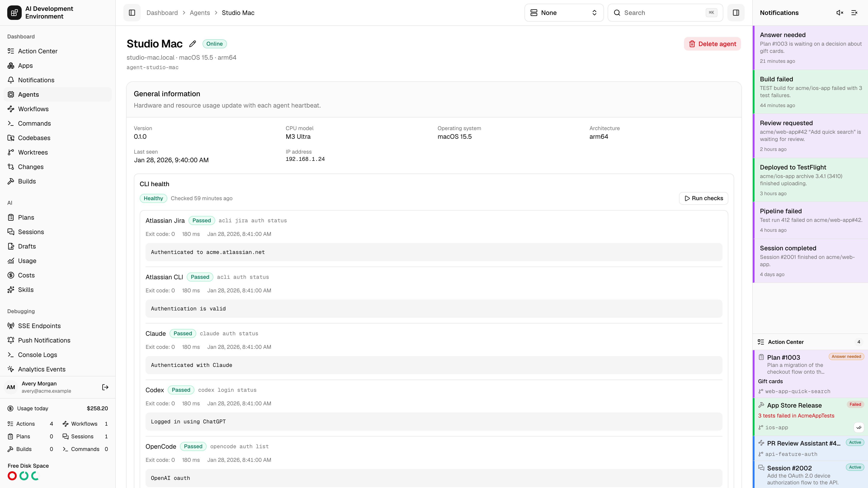
Task: Click the Delete agent button
Action: point(712,44)
